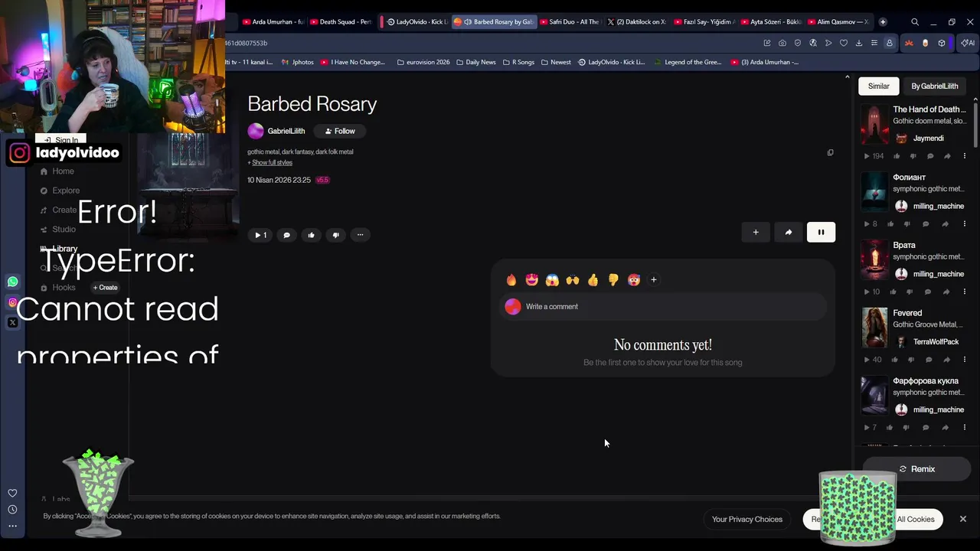
Task: Open the eurovision 2026 bookmark folder
Action: [x=423, y=62]
